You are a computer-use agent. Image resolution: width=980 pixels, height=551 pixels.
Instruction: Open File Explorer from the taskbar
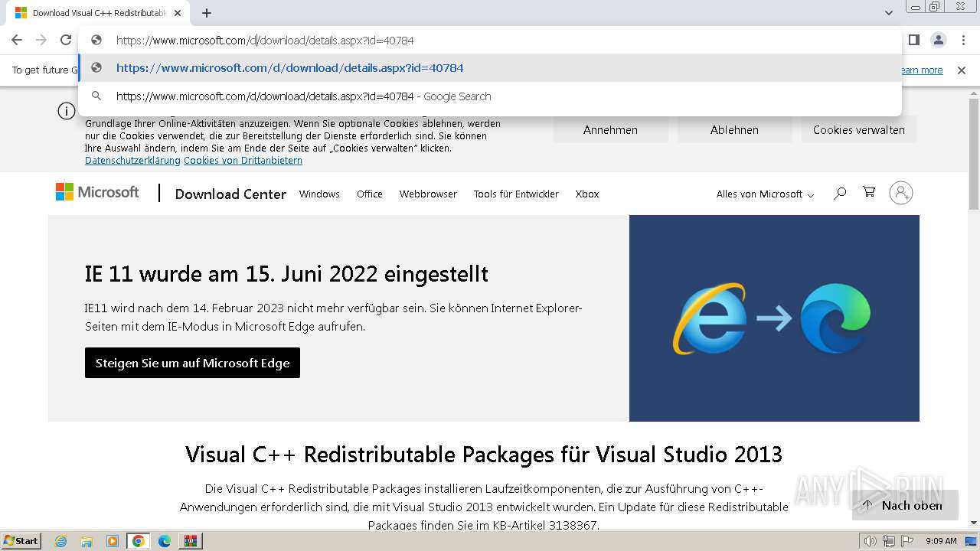[x=87, y=541]
